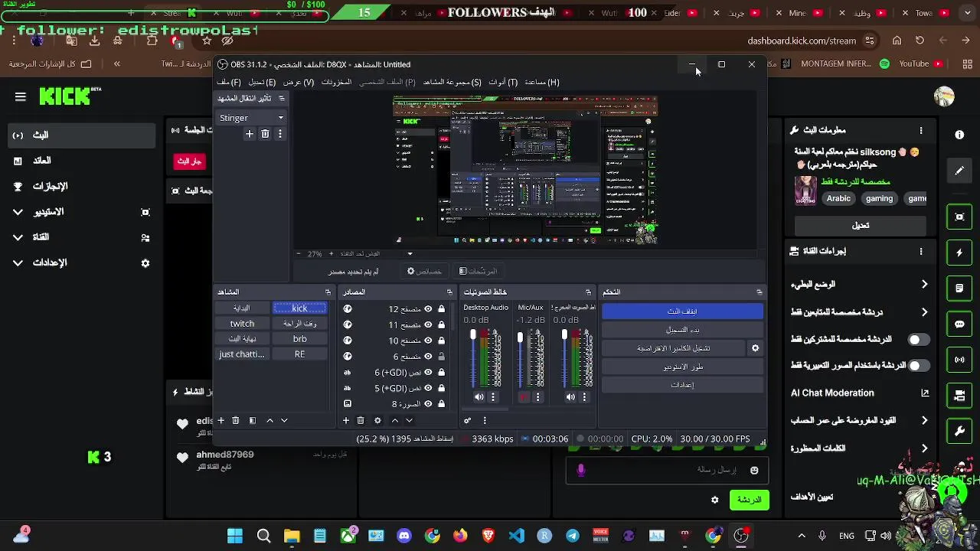Hide source متصفح 12 with eye icon
This screenshot has width=980, height=551.
click(429, 309)
